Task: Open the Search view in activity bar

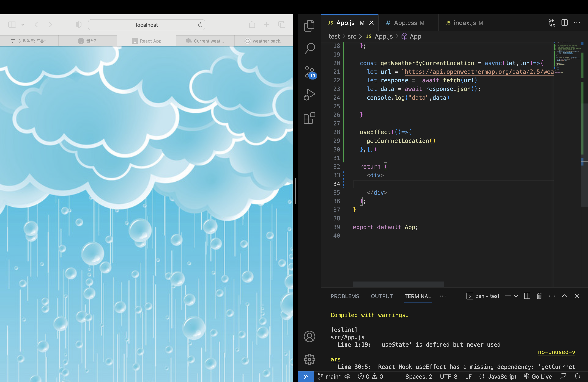Action: (x=309, y=49)
